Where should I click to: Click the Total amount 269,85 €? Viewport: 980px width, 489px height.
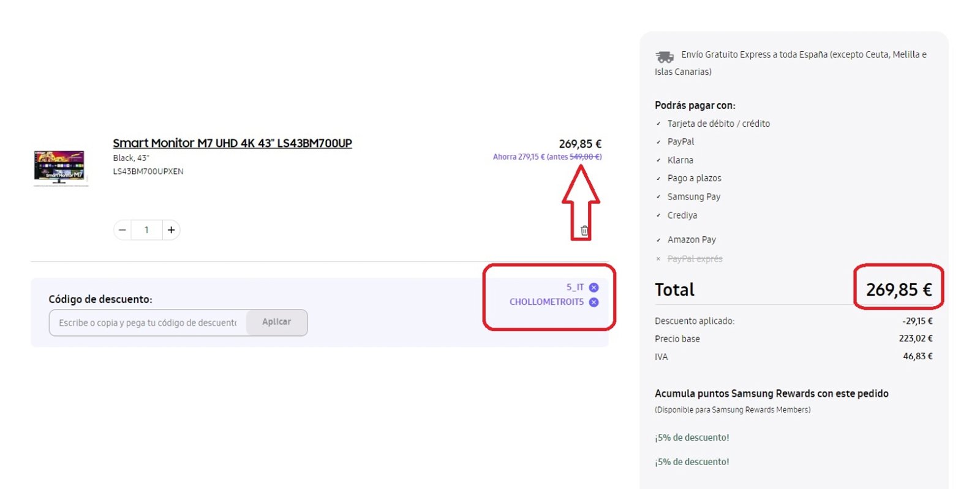tap(899, 289)
